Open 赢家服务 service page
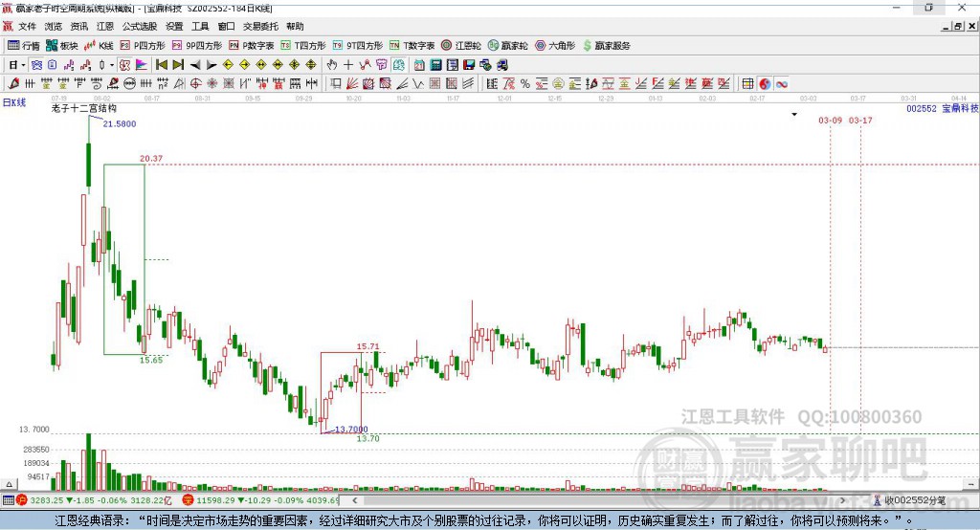 [606, 46]
